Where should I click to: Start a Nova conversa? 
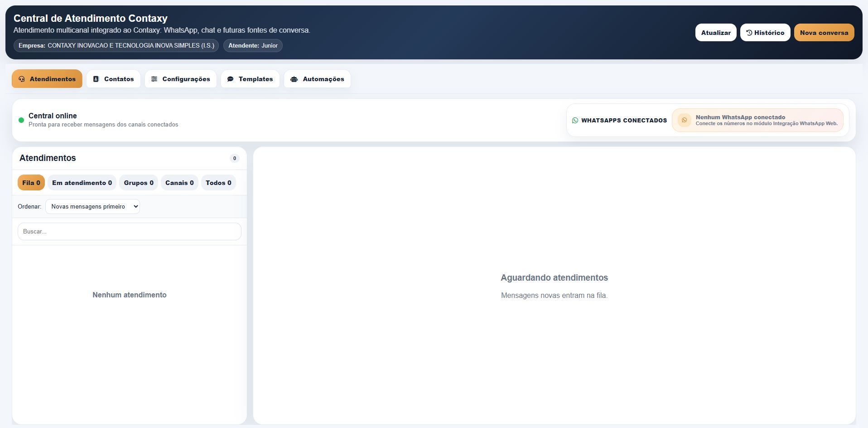[x=824, y=33]
